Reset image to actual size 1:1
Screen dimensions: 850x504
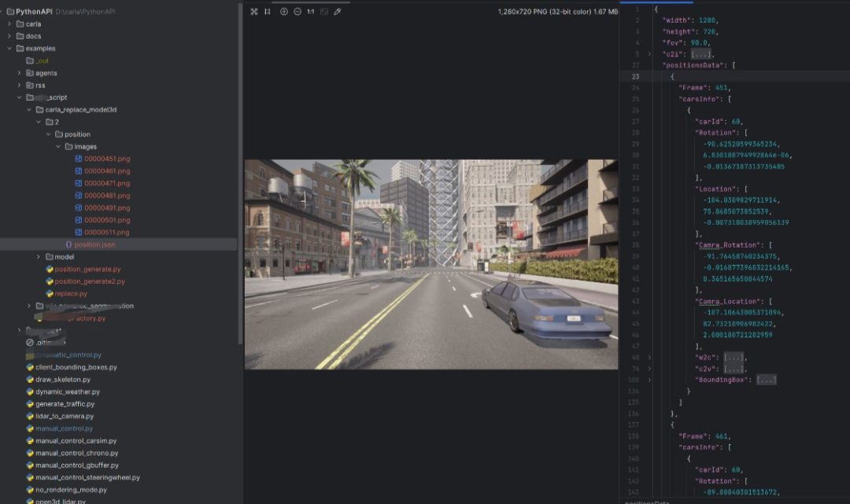coord(310,12)
